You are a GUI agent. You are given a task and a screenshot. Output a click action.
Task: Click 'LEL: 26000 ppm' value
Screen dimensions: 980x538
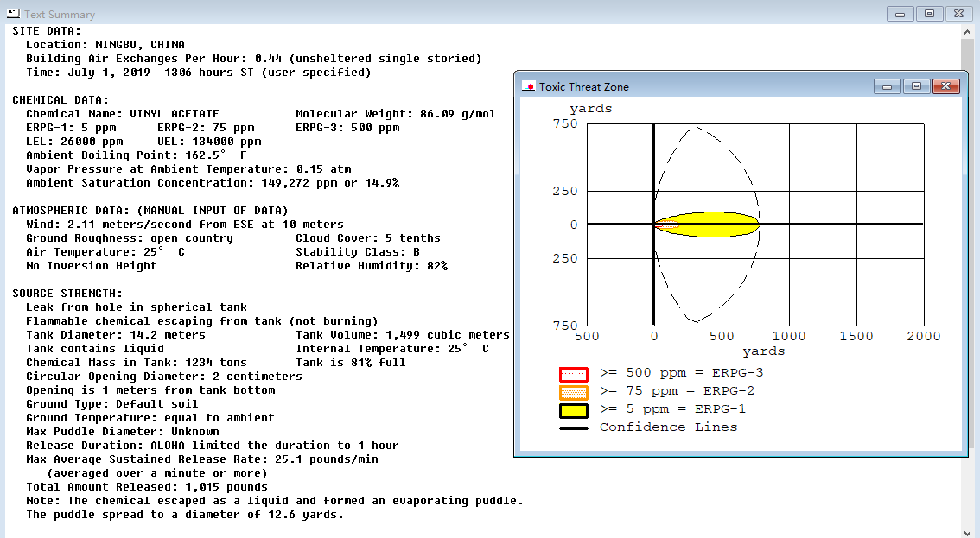[x=74, y=142]
